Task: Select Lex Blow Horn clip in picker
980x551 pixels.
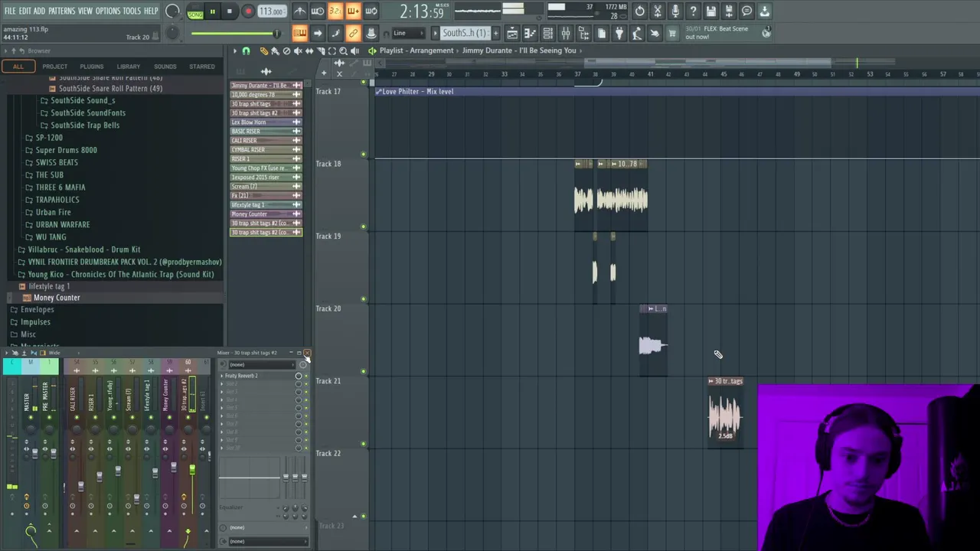Action: point(266,122)
